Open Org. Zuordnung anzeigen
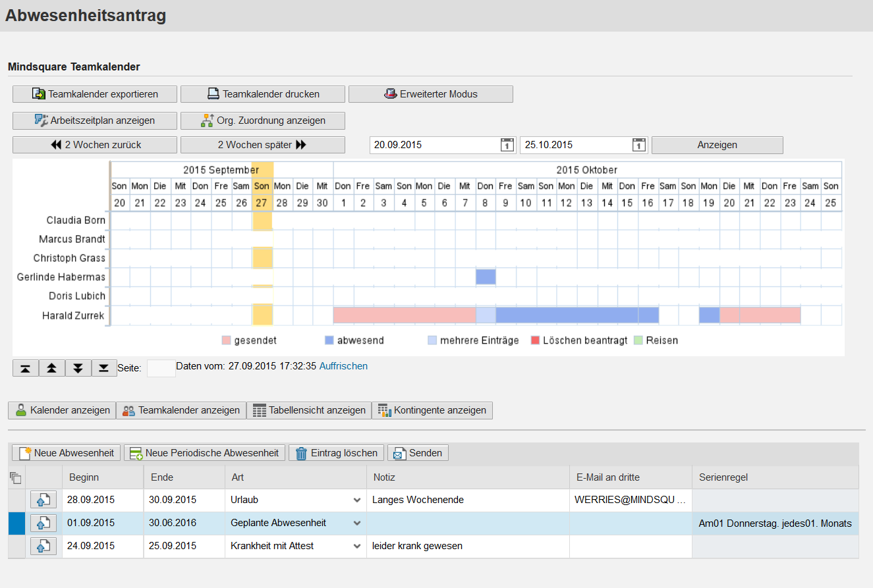The height and width of the screenshot is (588, 873). tap(263, 120)
